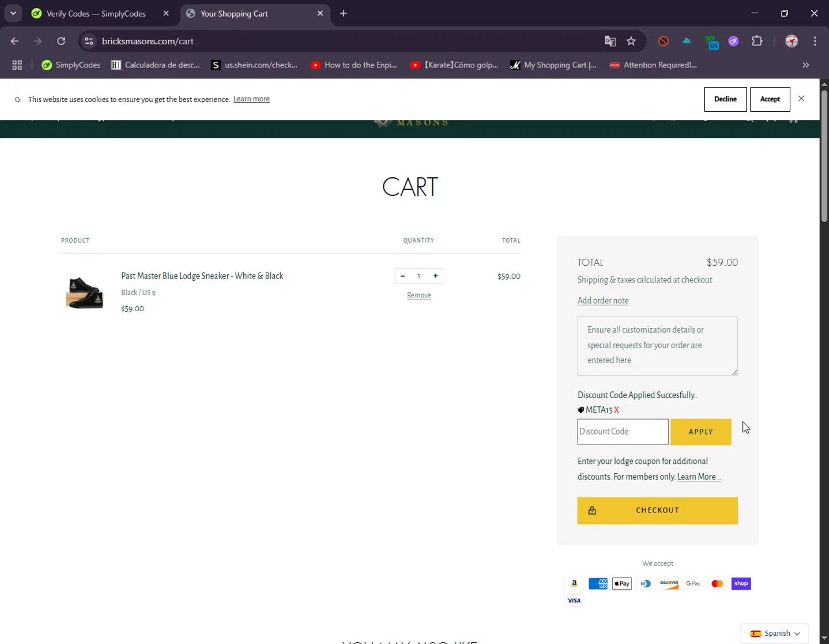
Task: Open lodge coupon Learn More link
Action: tap(699, 477)
